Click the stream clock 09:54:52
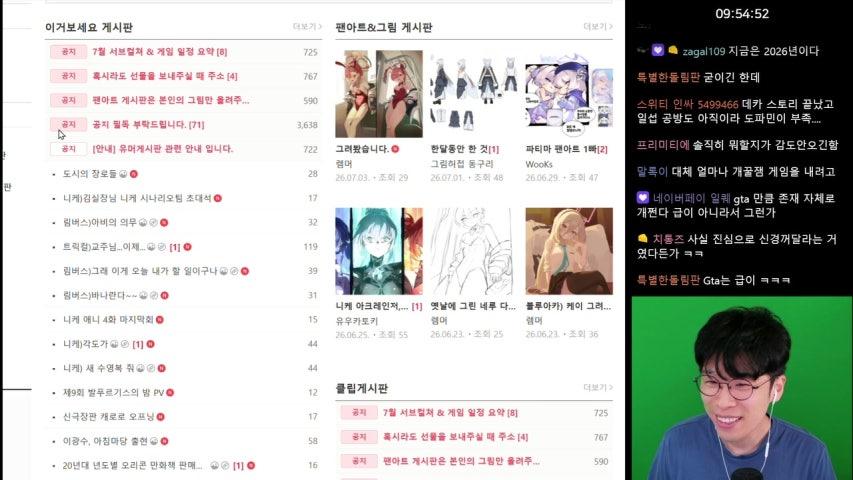Screen dimensions: 853x480 [742, 14]
